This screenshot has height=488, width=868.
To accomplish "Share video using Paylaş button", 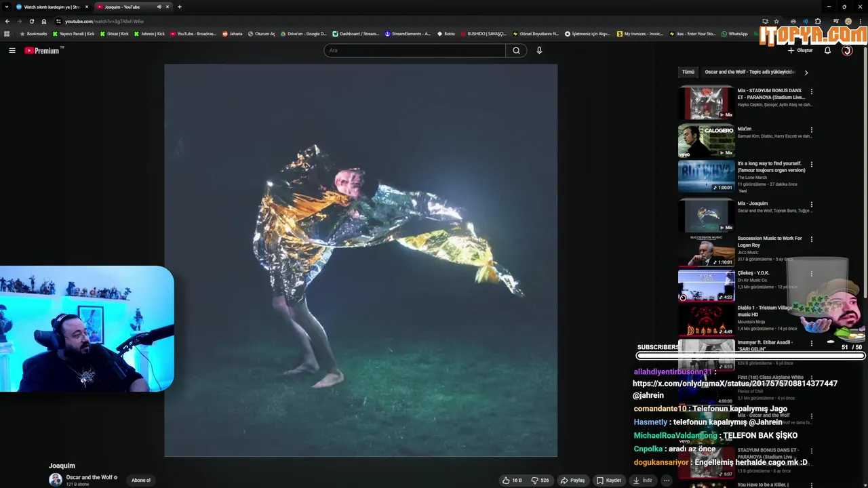I will [x=572, y=480].
